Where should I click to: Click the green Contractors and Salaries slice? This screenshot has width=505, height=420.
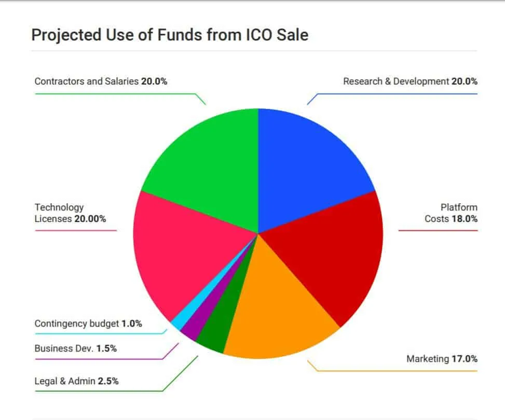point(208,166)
